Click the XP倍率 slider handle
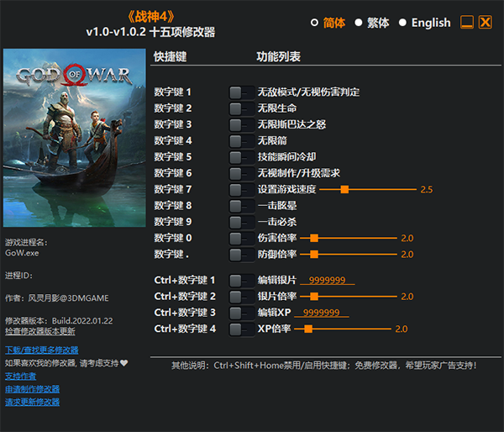The image size is (504, 432). pos(308,329)
